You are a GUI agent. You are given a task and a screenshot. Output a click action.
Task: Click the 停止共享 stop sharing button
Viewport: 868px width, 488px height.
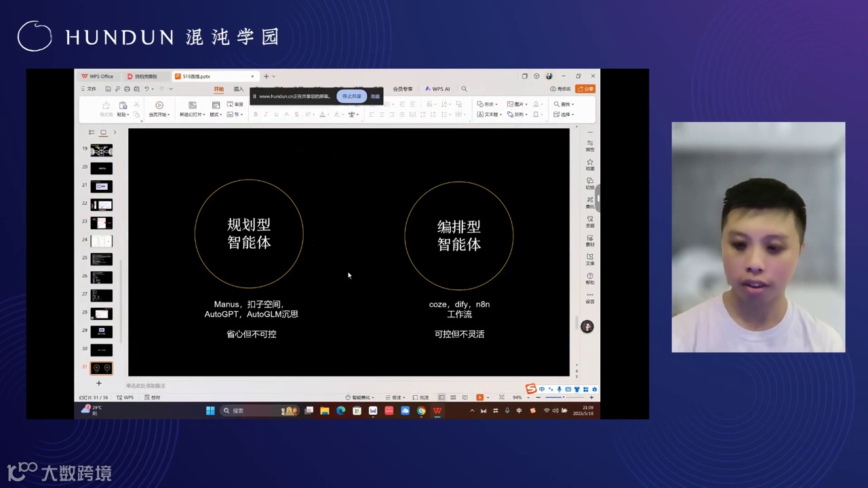click(x=351, y=96)
